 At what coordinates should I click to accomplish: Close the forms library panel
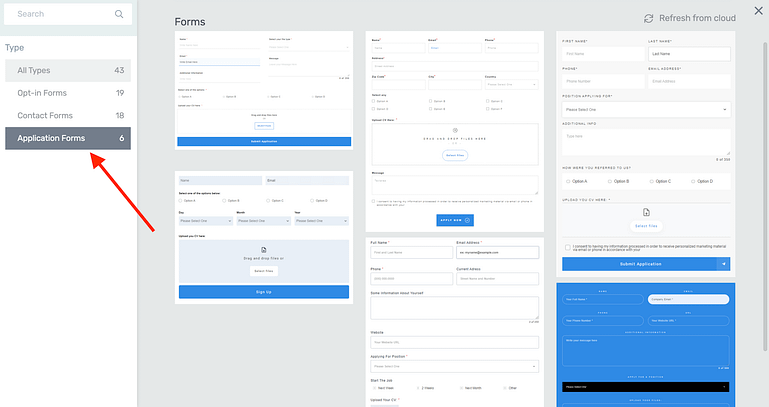[x=757, y=11]
